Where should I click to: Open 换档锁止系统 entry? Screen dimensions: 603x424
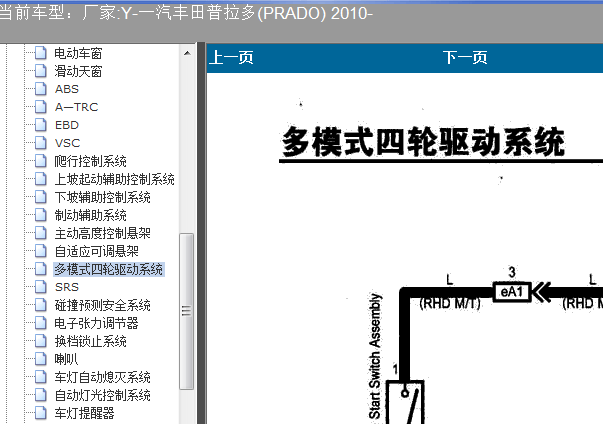(90, 341)
